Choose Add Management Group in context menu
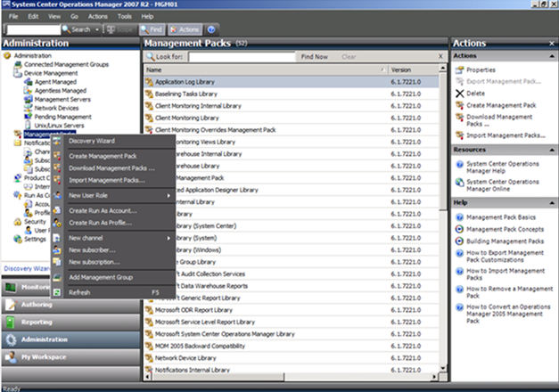The width and height of the screenshot is (559, 392). [x=113, y=278]
